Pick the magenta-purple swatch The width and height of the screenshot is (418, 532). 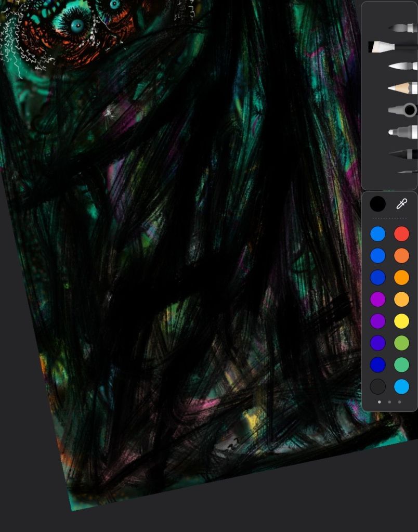point(378,300)
